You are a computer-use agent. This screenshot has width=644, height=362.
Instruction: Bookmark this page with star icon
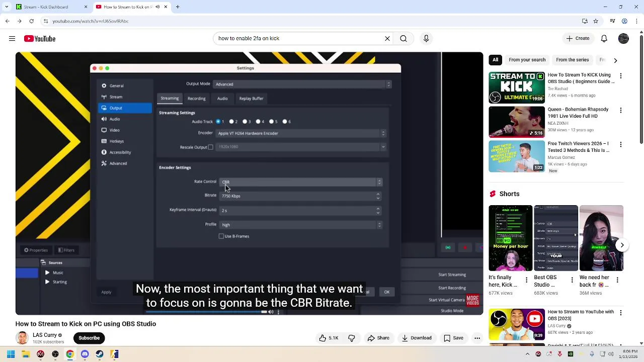596,21
